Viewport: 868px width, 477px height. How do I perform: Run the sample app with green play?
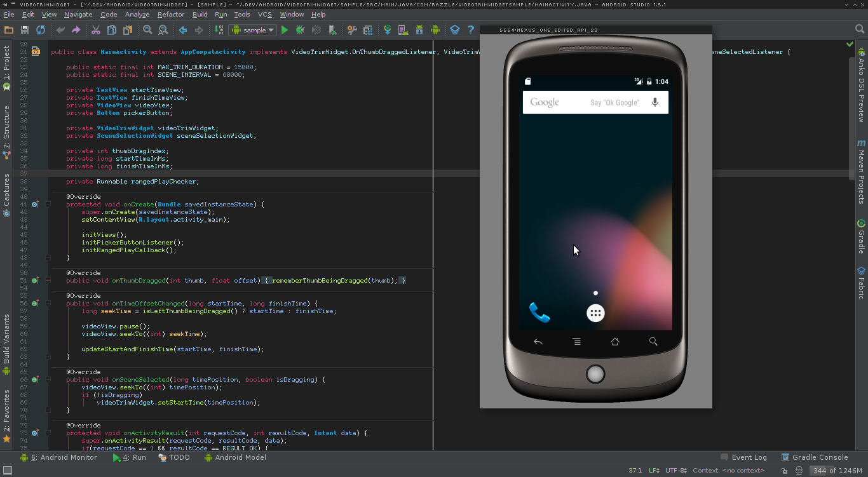pyautogui.click(x=285, y=30)
